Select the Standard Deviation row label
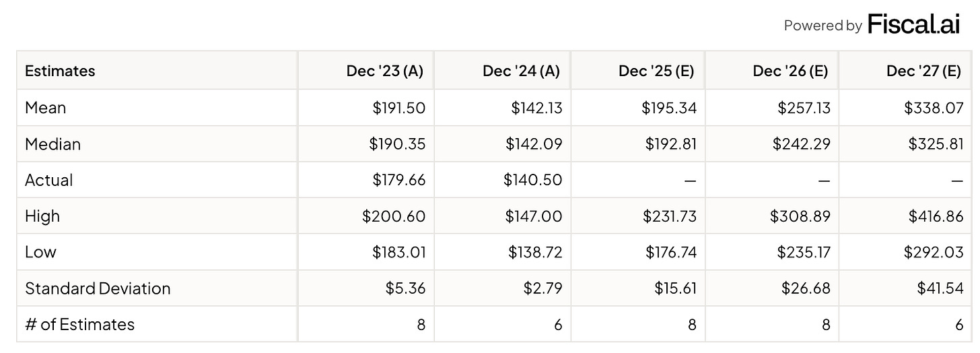The width and height of the screenshot is (980, 353). pyautogui.click(x=98, y=288)
